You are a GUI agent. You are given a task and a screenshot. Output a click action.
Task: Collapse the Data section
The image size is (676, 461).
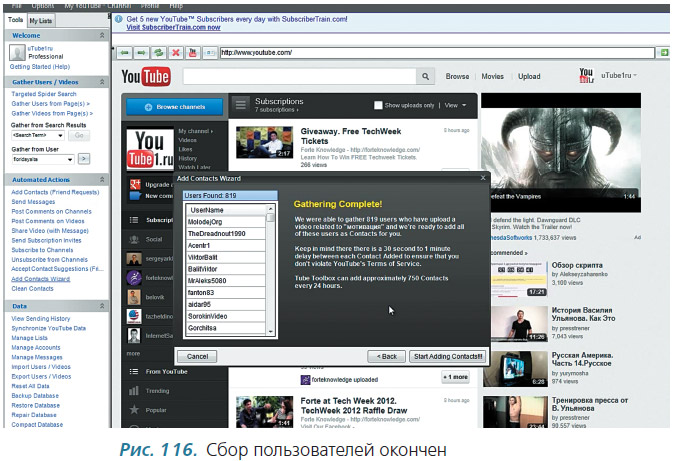[102, 306]
